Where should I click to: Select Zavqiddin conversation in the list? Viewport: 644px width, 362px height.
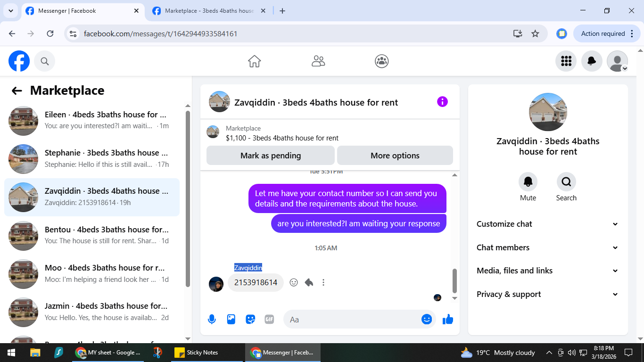coord(92,197)
